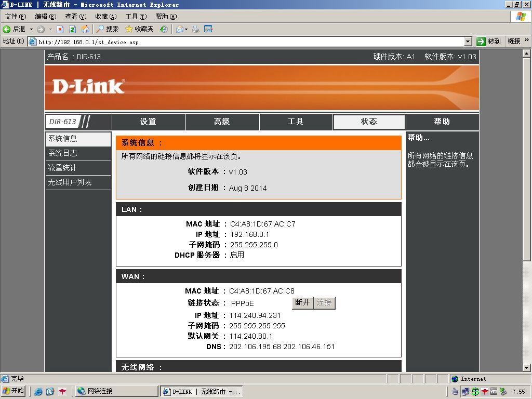This screenshot has height=399, width=532.
Task: Switch to the 设置 tab
Action: (148, 122)
